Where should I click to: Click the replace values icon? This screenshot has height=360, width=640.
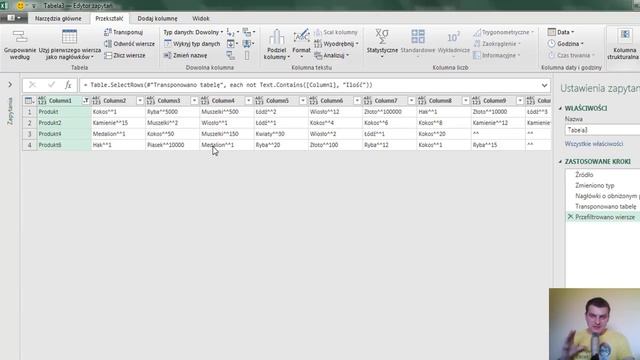pos(231,32)
